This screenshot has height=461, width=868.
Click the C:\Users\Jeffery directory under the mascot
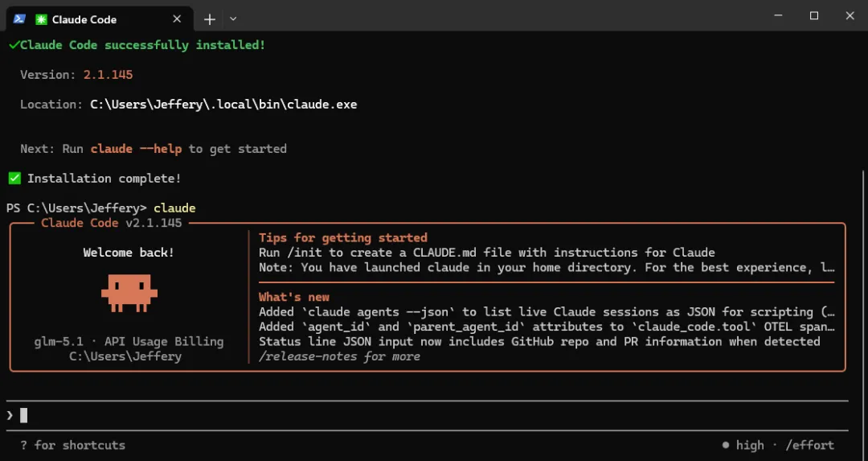click(x=125, y=356)
